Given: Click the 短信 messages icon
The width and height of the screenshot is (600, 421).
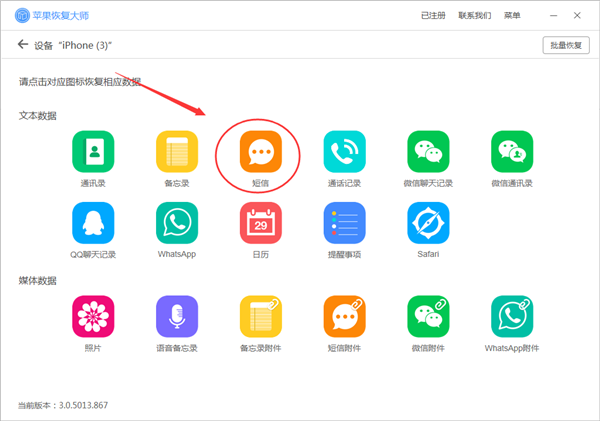Looking at the screenshot, I should [x=260, y=152].
